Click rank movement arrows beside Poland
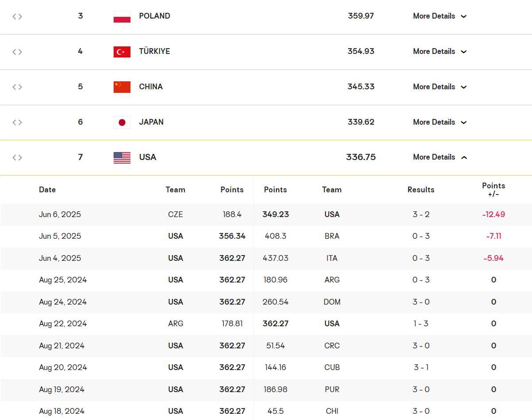532x420 pixels. 17,16
